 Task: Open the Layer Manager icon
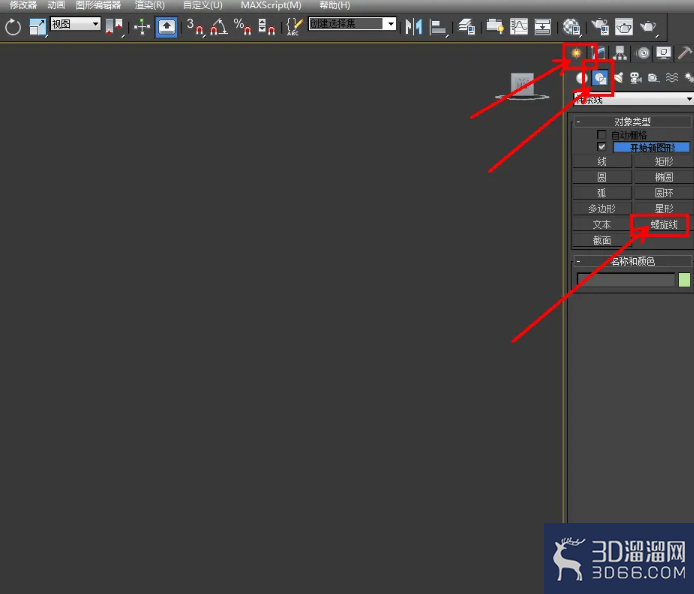pos(467,27)
